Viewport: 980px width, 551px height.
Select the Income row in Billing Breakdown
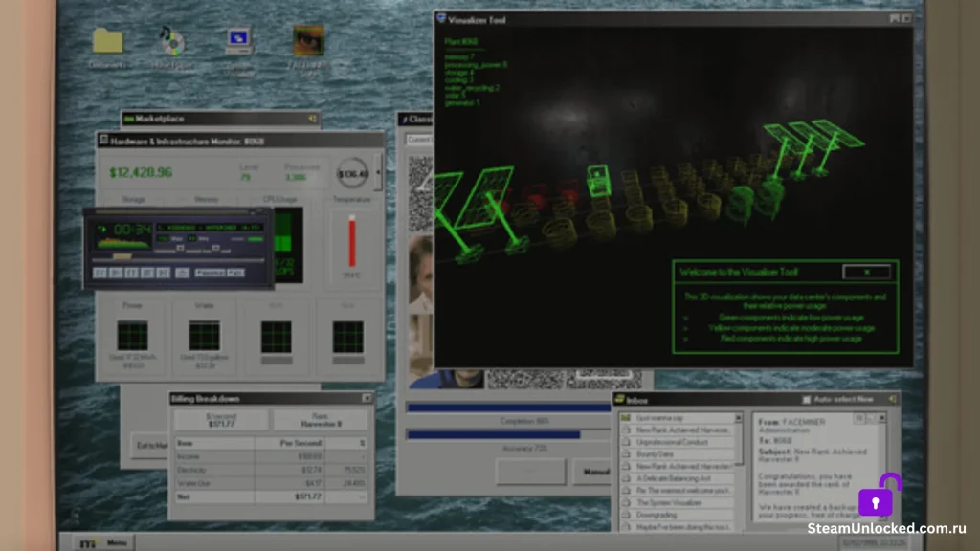tap(271, 456)
